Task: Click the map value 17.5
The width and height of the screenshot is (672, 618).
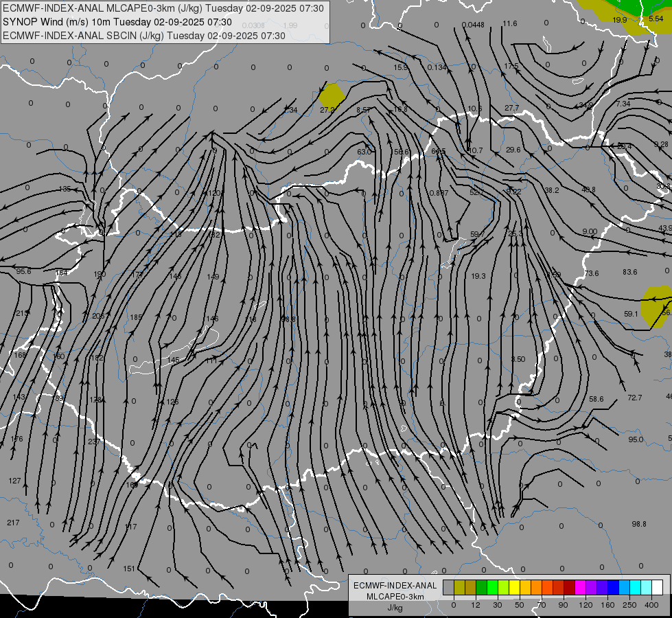Action: tap(511, 66)
